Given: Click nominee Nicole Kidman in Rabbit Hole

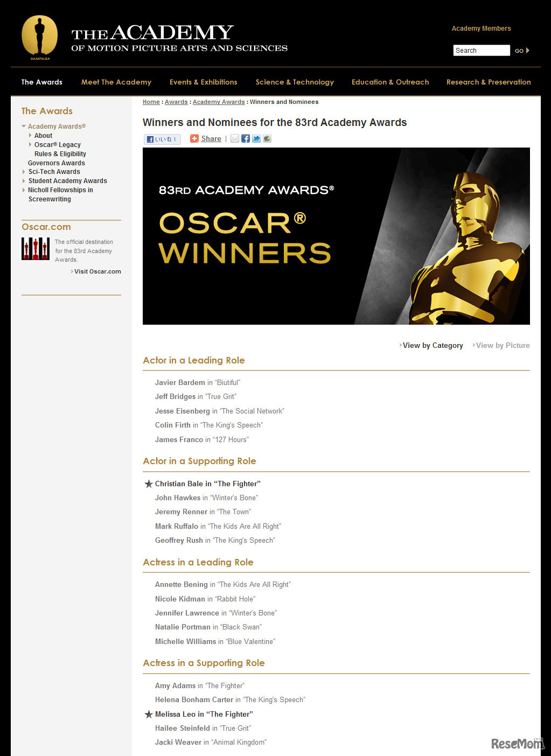Looking at the screenshot, I should tap(205, 599).
